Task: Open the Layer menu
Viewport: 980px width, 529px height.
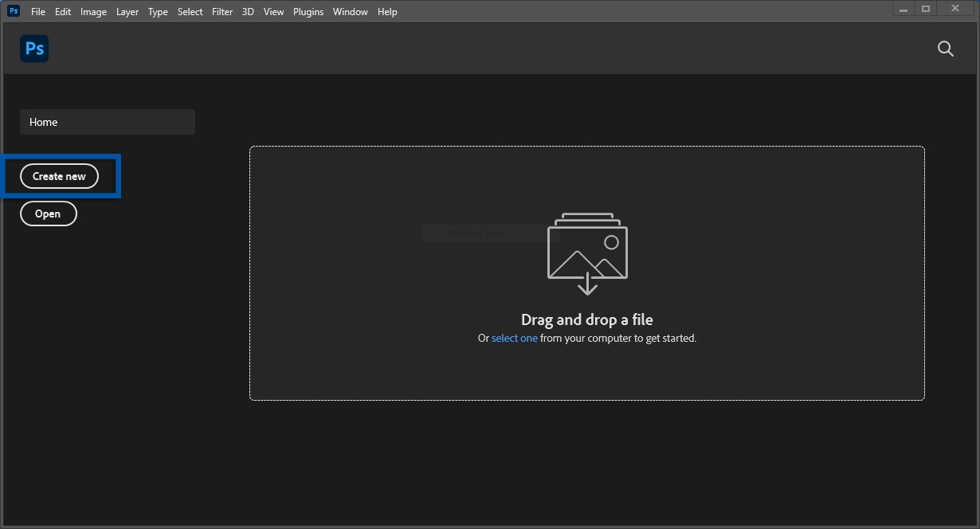Action: pyautogui.click(x=127, y=11)
